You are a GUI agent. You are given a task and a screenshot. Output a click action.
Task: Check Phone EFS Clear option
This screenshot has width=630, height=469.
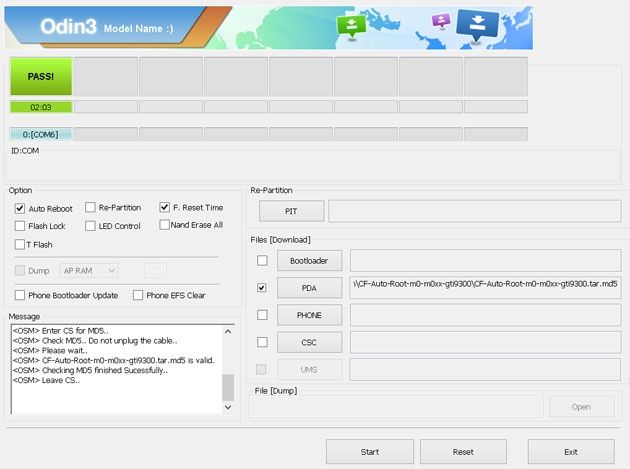138,295
